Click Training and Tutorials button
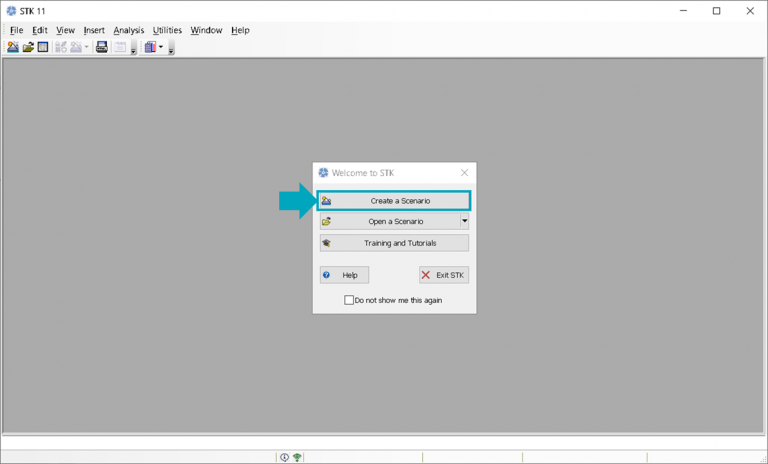 click(x=394, y=243)
